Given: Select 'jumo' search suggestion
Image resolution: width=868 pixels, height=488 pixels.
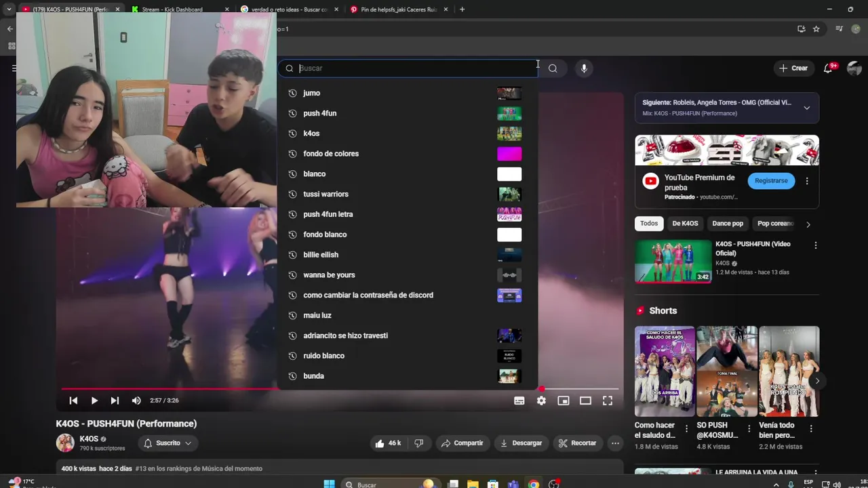Looking at the screenshot, I should click(x=407, y=94).
